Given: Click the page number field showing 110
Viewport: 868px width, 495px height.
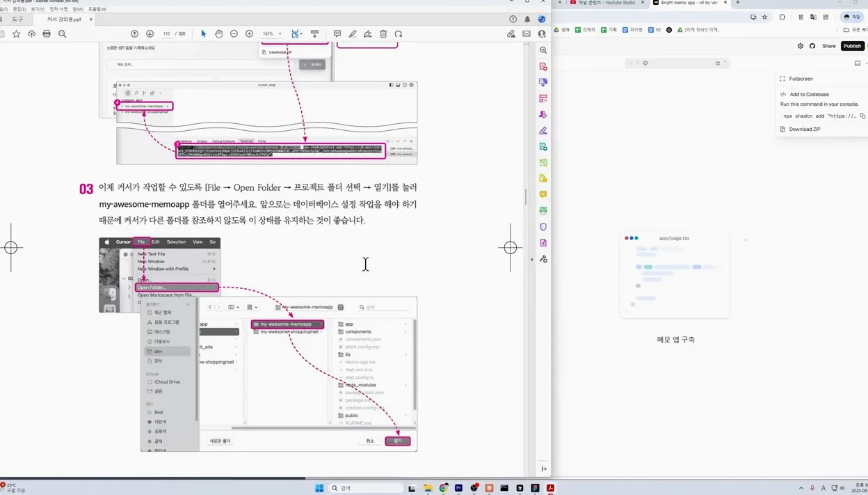Looking at the screenshot, I should point(167,33).
